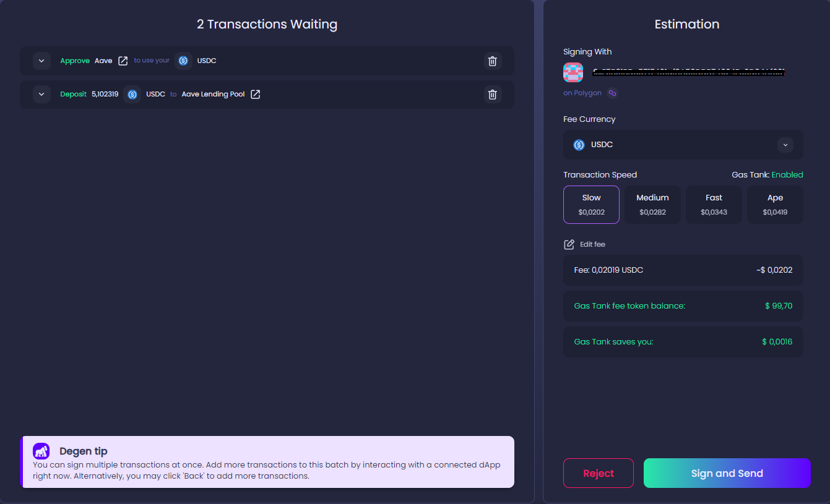Click 'Gas Tank: Enabled' status text
Viewport: 830px width, 504px height.
coord(767,175)
